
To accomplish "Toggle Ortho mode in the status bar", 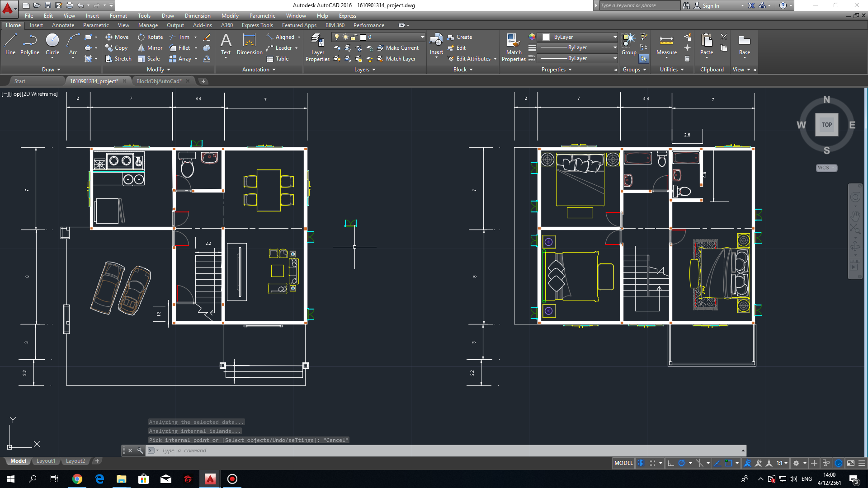I will pyautogui.click(x=671, y=463).
